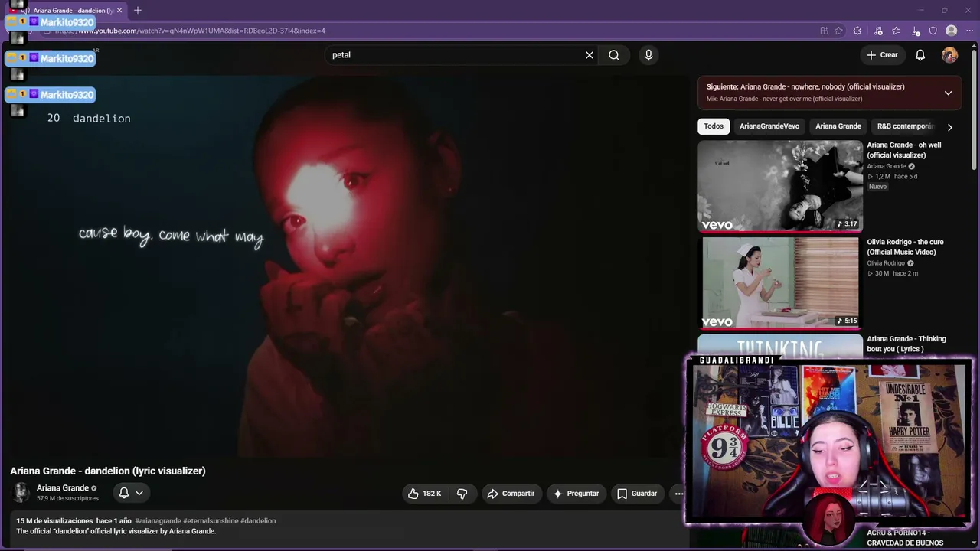
Task: Start voice search with the microphone icon
Action: click(x=648, y=55)
